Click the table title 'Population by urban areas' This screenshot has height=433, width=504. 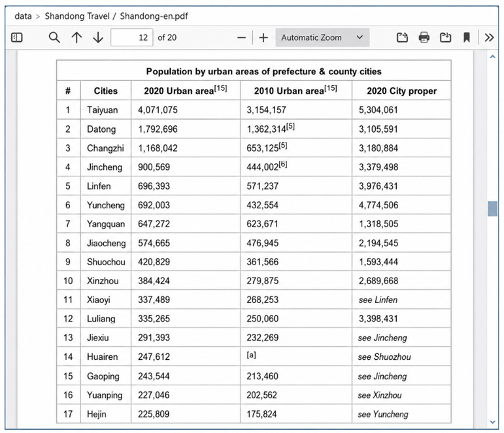(x=263, y=71)
